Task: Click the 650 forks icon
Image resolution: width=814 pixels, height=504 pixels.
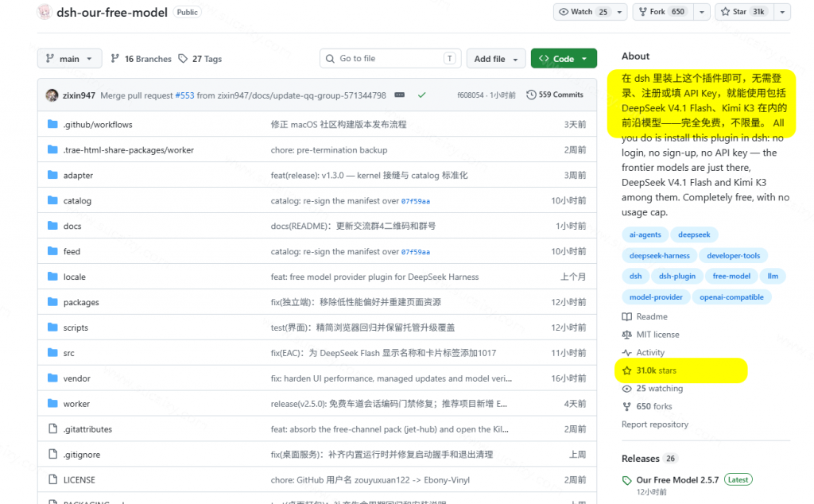Action: 627,406
